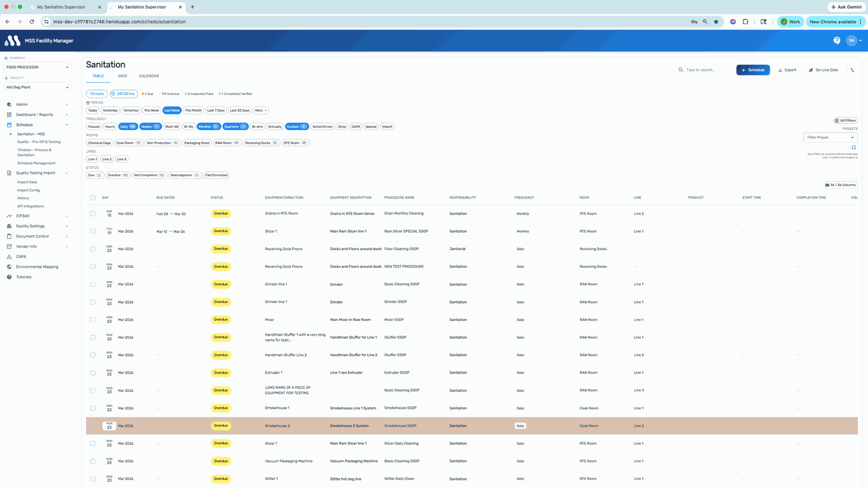Select the TABLE tab
This screenshot has width=868, height=488.
coord(98,76)
